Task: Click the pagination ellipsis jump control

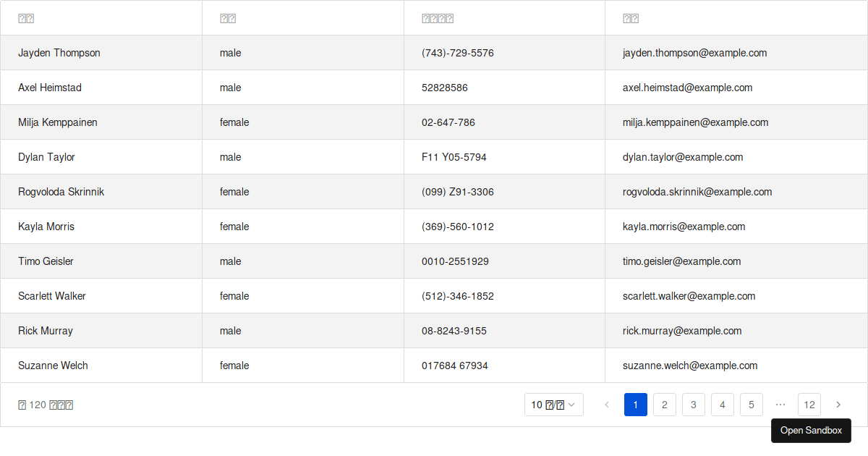Action: 780,405
